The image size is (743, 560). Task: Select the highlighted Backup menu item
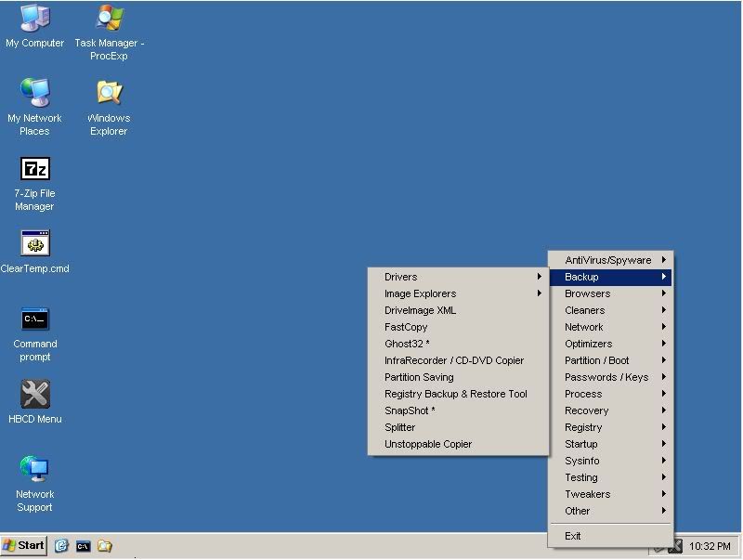point(610,277)
